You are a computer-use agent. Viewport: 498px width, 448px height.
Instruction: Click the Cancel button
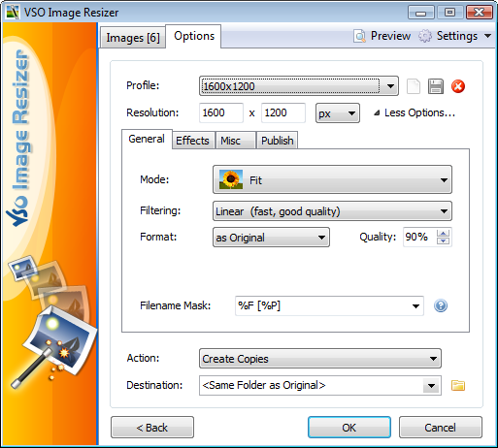point(441,428)
